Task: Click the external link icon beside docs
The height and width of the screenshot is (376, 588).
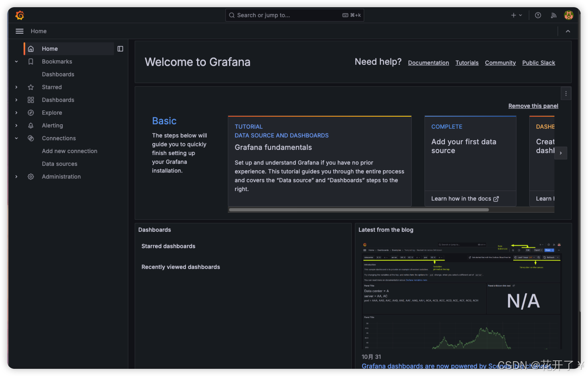Action: click(496, 199)
